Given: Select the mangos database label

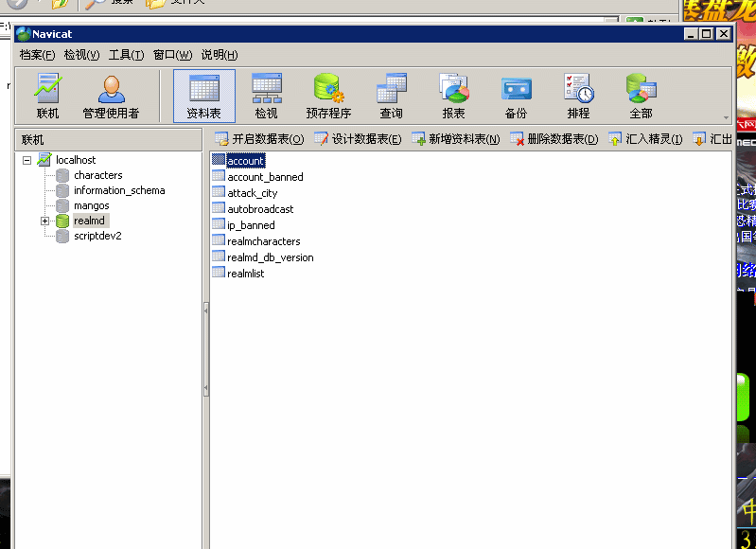Looking at the screenshot, I should [x=91, y=206].
